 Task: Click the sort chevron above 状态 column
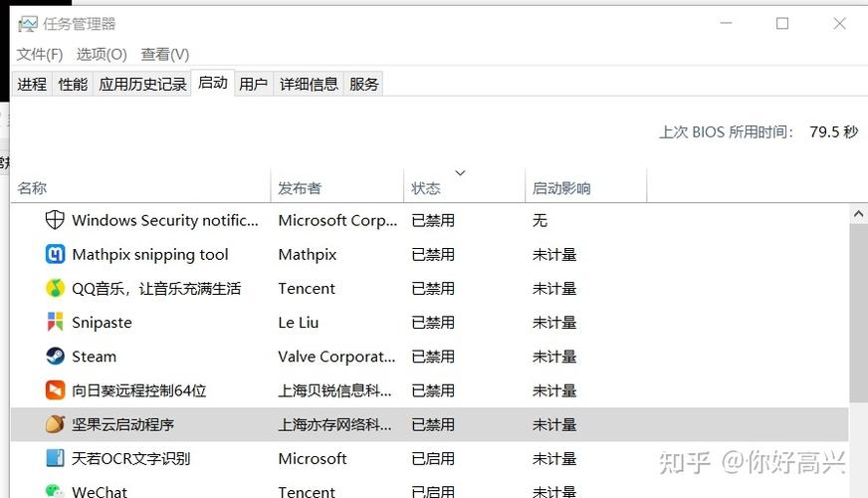point(460,173)
